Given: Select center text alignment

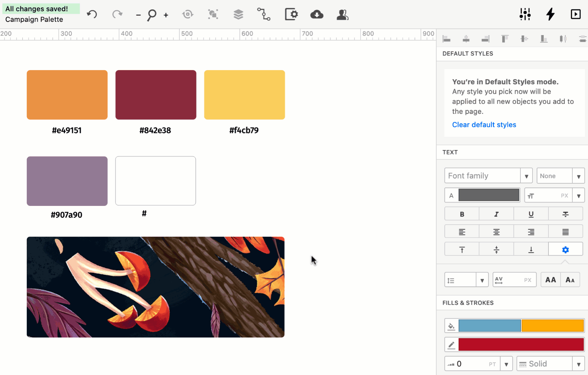Looking at the screenshot, I should point(496,232).
